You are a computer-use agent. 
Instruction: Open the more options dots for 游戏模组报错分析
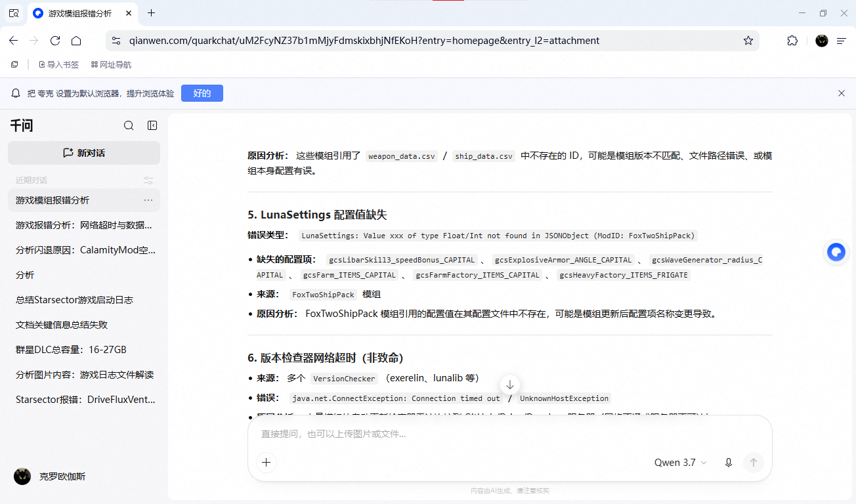pyautogui.click(x=148, y=200)
